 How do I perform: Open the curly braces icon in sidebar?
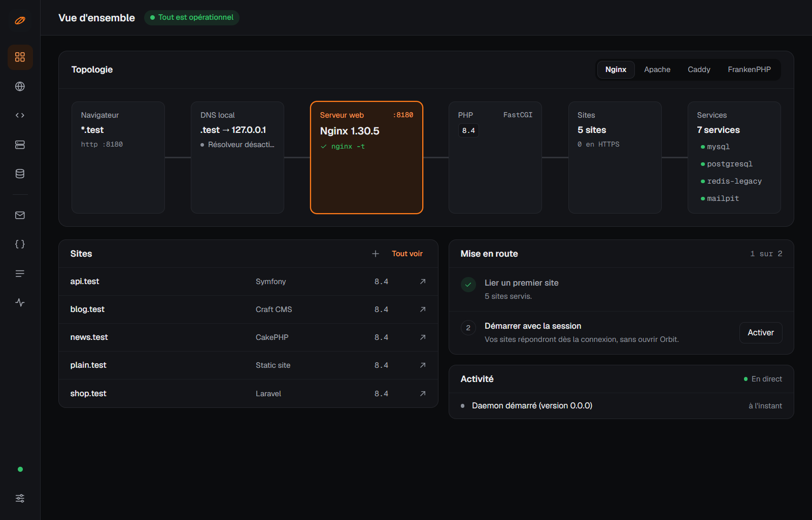click(x=20, y=244)
